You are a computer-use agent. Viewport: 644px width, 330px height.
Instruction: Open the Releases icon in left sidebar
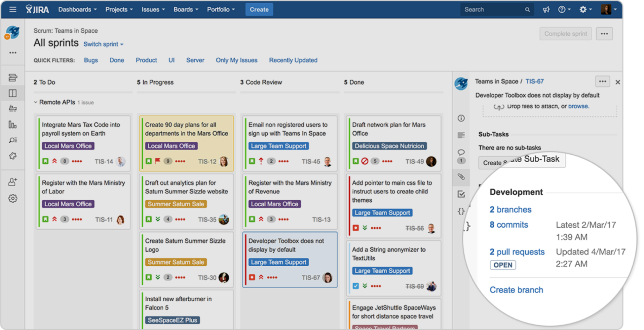coord(13,109)
